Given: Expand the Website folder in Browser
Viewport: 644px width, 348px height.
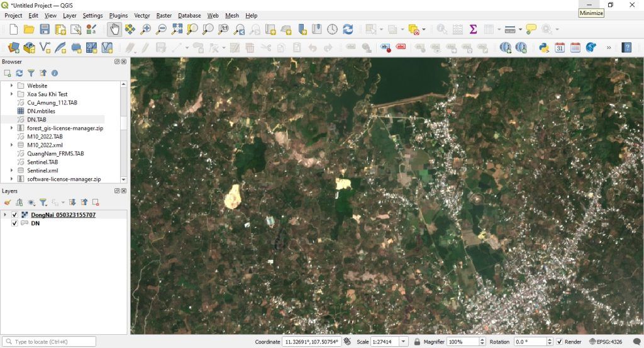Looking at the screenshot, I should pyautogui.click(x=11, y=86).
